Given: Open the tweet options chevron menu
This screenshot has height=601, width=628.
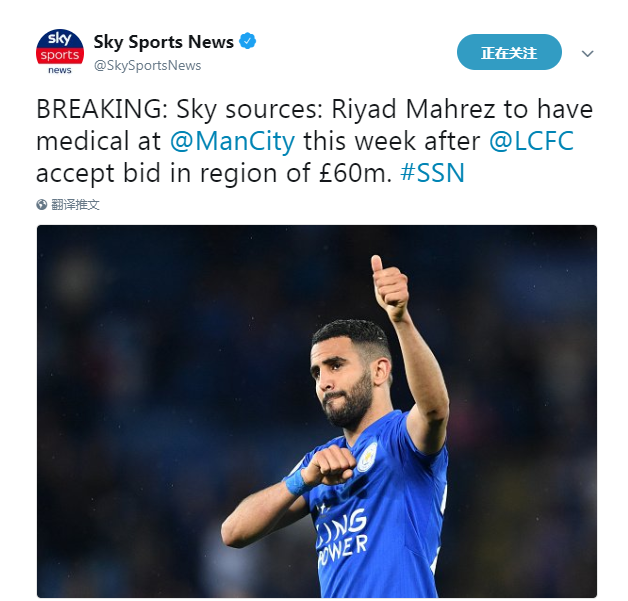Looking at the screenshot, I should point(588,53).
